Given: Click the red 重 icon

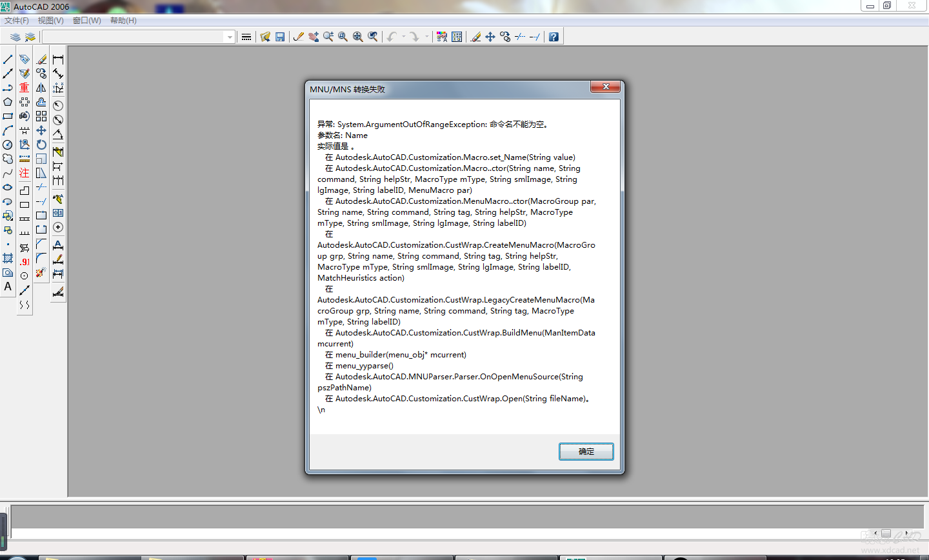Looking at the screenshot, I should tap(25, 88).
